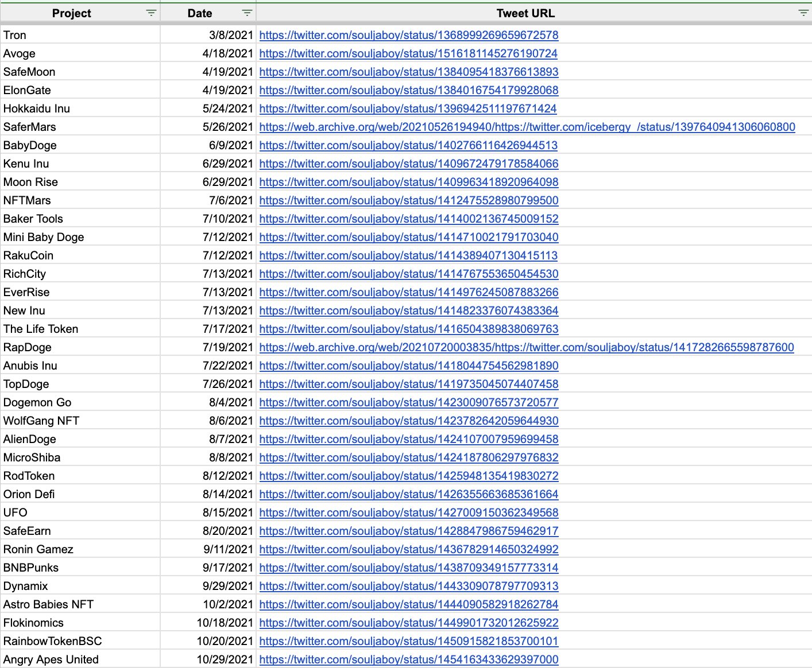Open the WolfGang NFT tweet link

(409, 421)
